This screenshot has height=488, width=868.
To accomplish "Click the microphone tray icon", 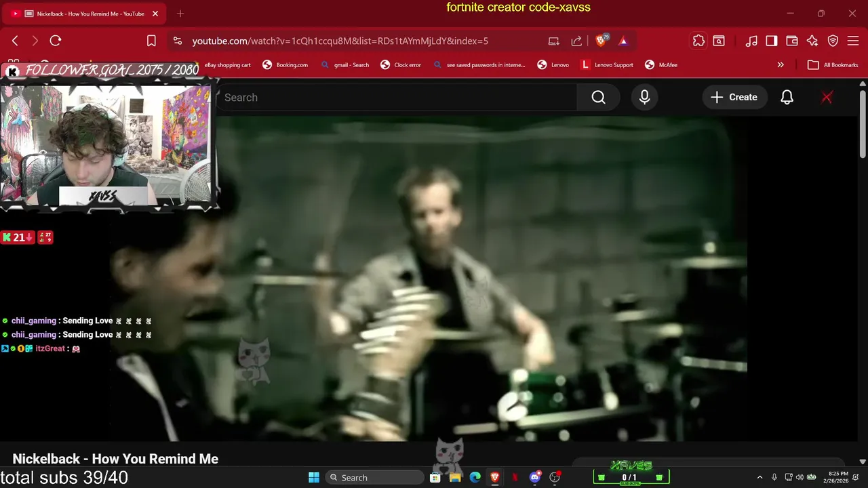I will point(774,478).
